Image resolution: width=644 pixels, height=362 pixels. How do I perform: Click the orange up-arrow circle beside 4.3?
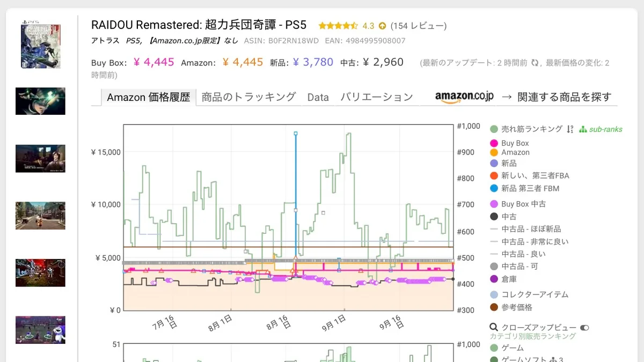click(382, 26)
